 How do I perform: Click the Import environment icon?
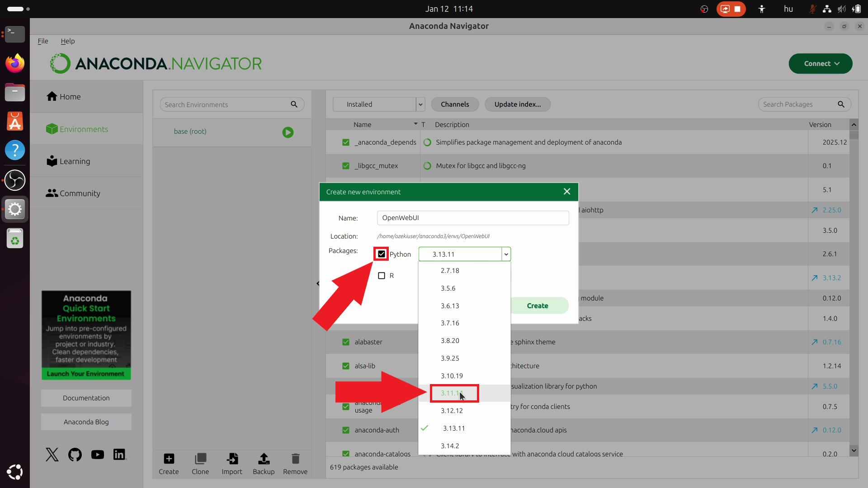pyautogui.click(x=232, y=459)
